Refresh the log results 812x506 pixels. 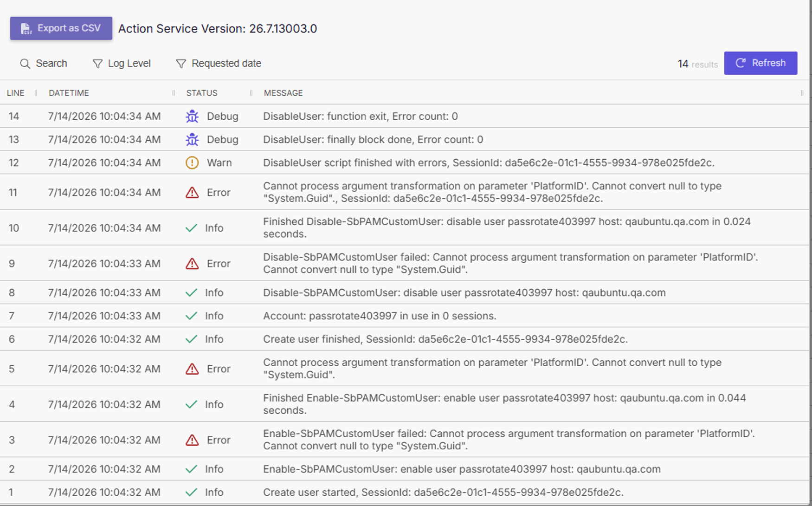(x=760, y=63)
